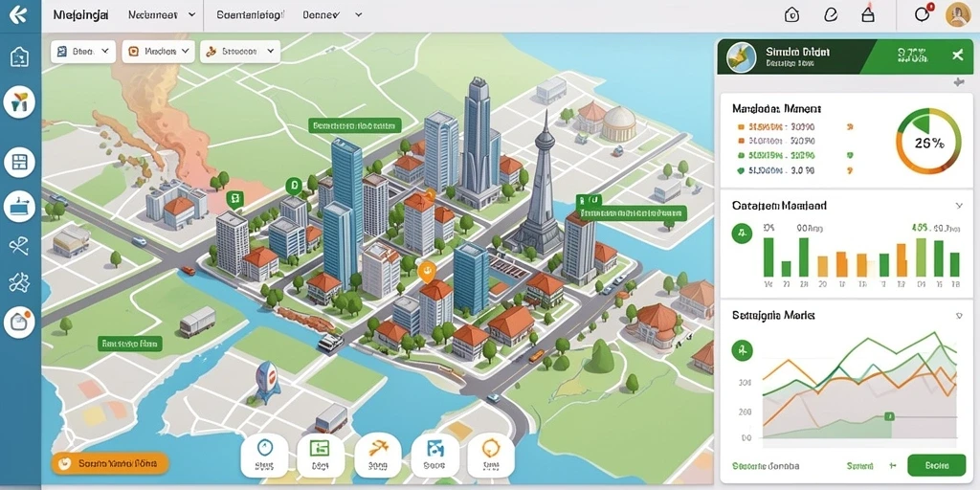Open the second top menu dropdown
The height and width of the screenshot is (490, 980).
coord(161,15)
